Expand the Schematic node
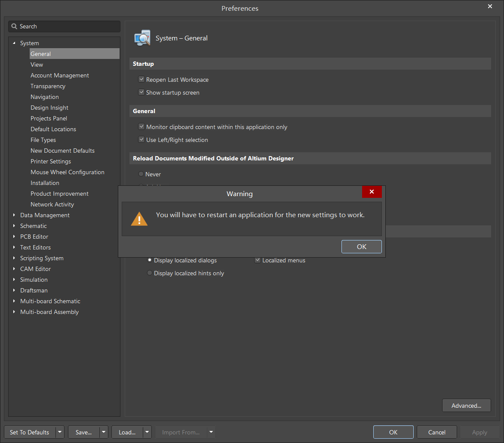504x443 pixels. 14,226
